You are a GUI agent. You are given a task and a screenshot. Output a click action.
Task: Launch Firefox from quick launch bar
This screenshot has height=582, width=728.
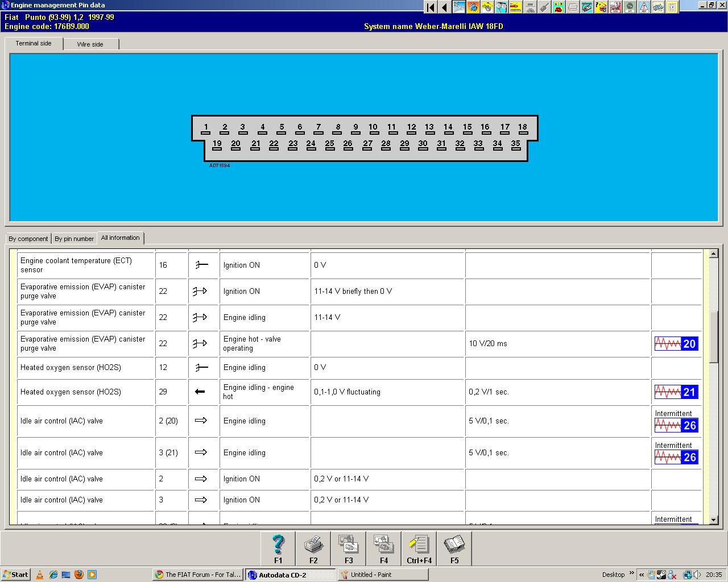pos(79,575)
